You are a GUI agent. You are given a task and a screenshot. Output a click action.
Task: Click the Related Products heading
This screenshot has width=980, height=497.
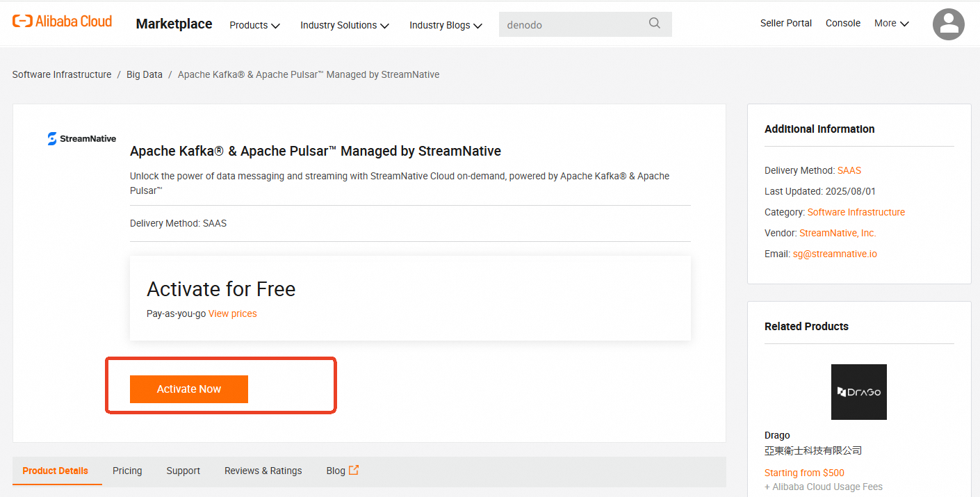pyautogui.click(x=806, y=326)
